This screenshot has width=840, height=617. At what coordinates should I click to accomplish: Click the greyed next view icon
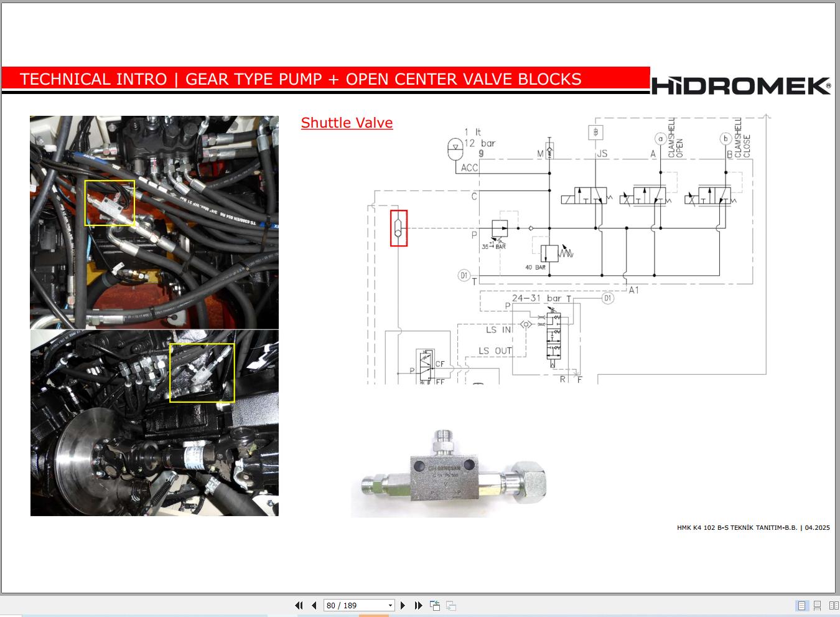tap(451, 605)
